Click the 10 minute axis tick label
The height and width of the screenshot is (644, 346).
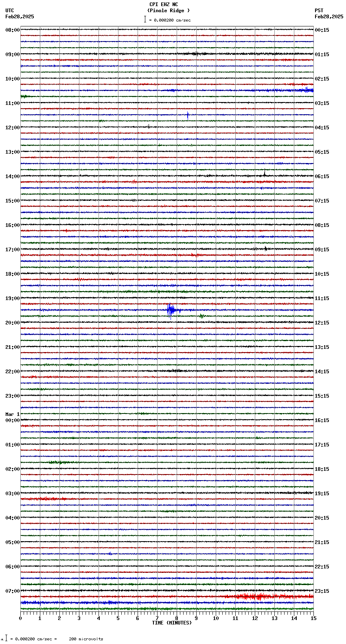pyautogui.click(x=216, y=618)
